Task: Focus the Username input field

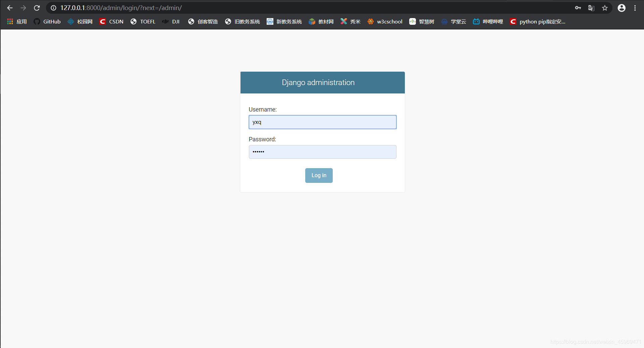Action: click(322, 122)
